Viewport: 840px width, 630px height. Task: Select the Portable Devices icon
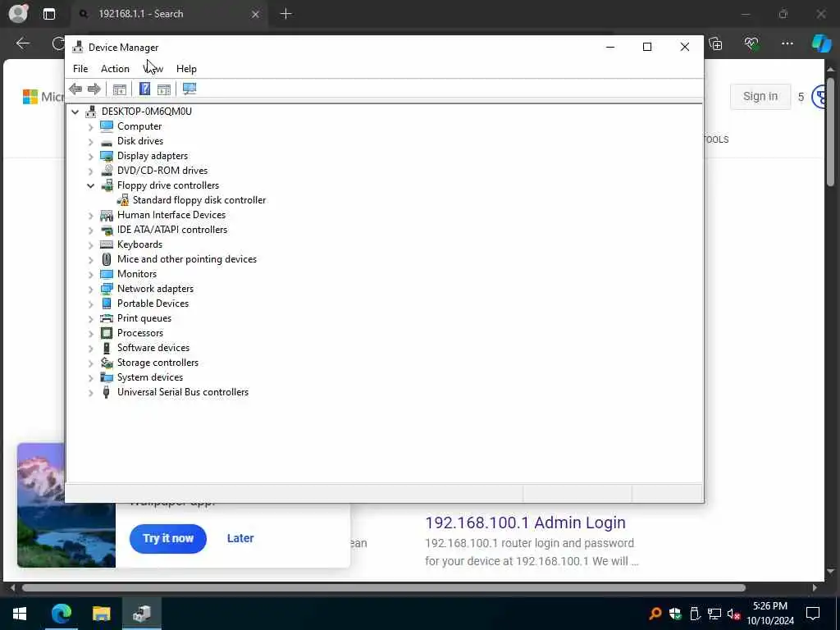(x=107, y=304)
